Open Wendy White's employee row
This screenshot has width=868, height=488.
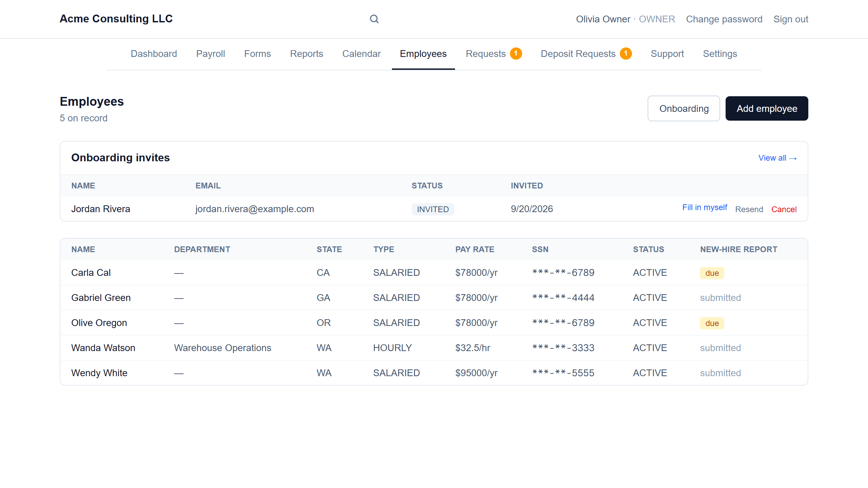tap(434, 373)
